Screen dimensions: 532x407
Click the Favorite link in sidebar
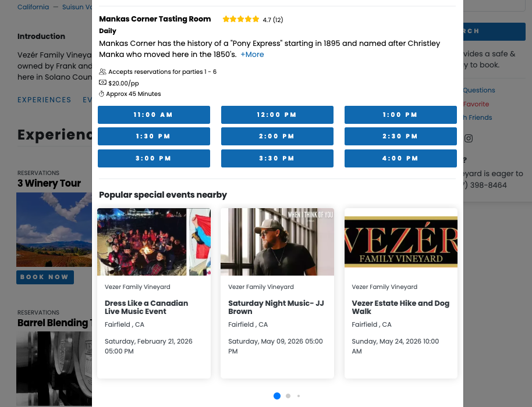click(476, 104)
